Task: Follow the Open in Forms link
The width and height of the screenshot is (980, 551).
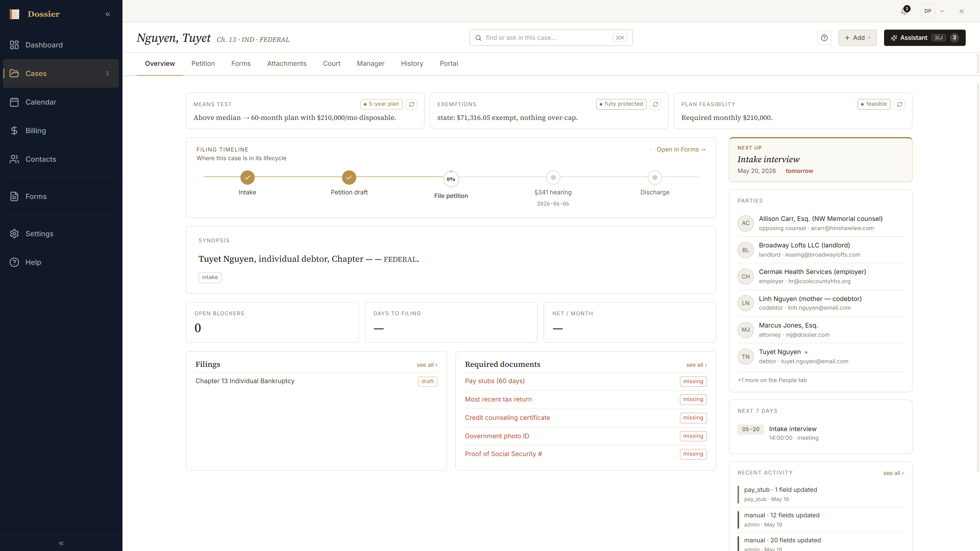Action: [x=681, y=149]
